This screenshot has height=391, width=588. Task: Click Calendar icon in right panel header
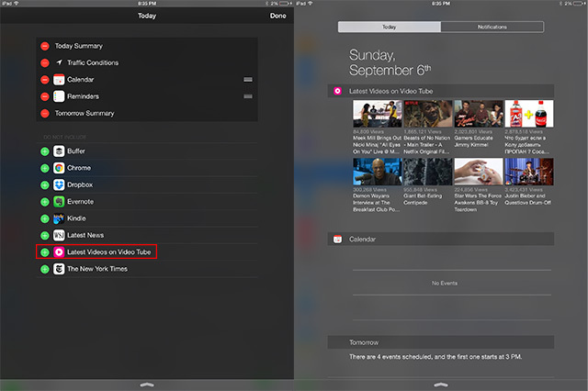(x=337, y=239)
